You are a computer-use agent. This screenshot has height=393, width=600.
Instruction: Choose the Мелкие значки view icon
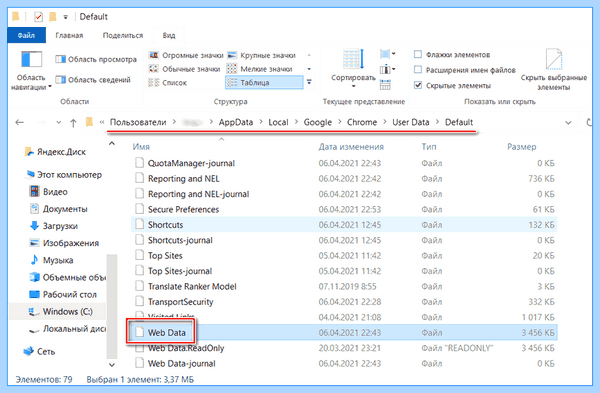(232, 69)
